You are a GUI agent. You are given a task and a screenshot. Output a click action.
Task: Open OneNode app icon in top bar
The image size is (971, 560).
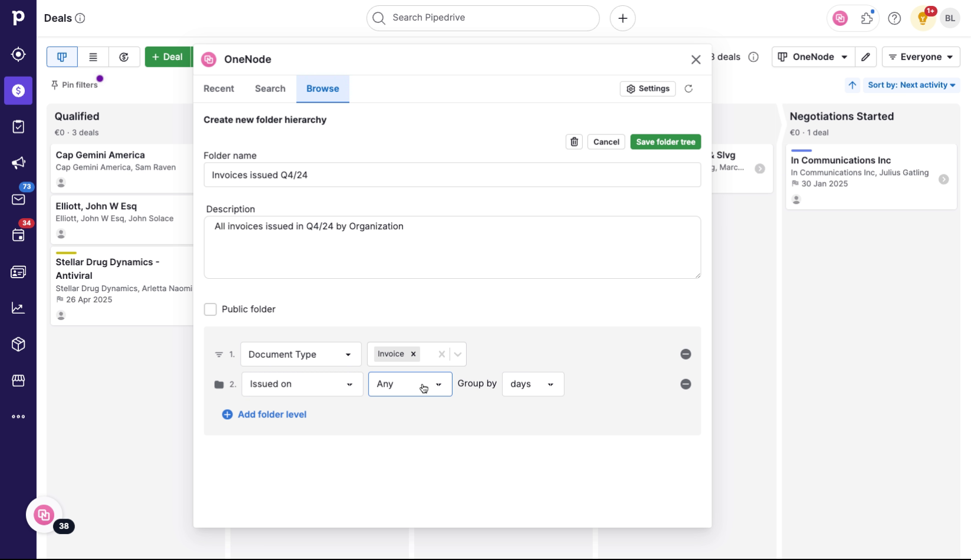pyautogui.click(x=840, y=18)
